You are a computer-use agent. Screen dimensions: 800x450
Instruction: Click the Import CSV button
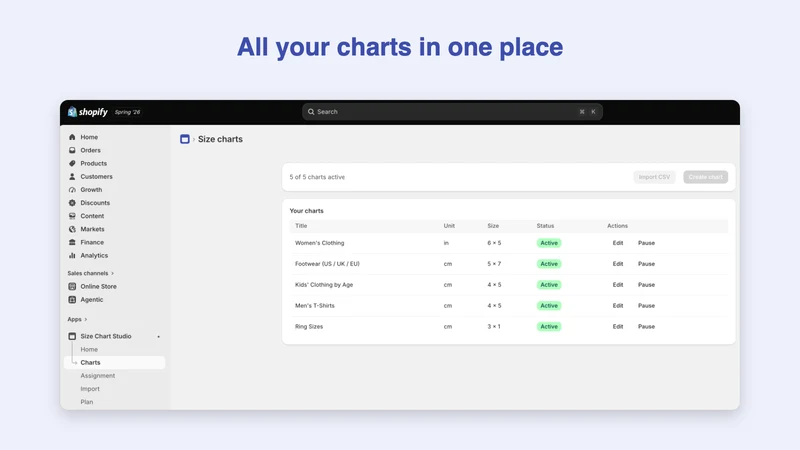tap(654, 177)
